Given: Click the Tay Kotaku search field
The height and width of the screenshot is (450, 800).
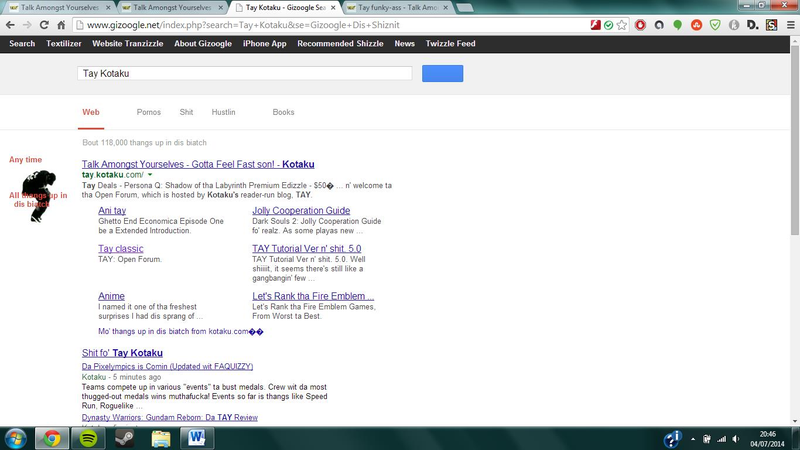Looking at the screenshot, I should [x=245, y=73].
